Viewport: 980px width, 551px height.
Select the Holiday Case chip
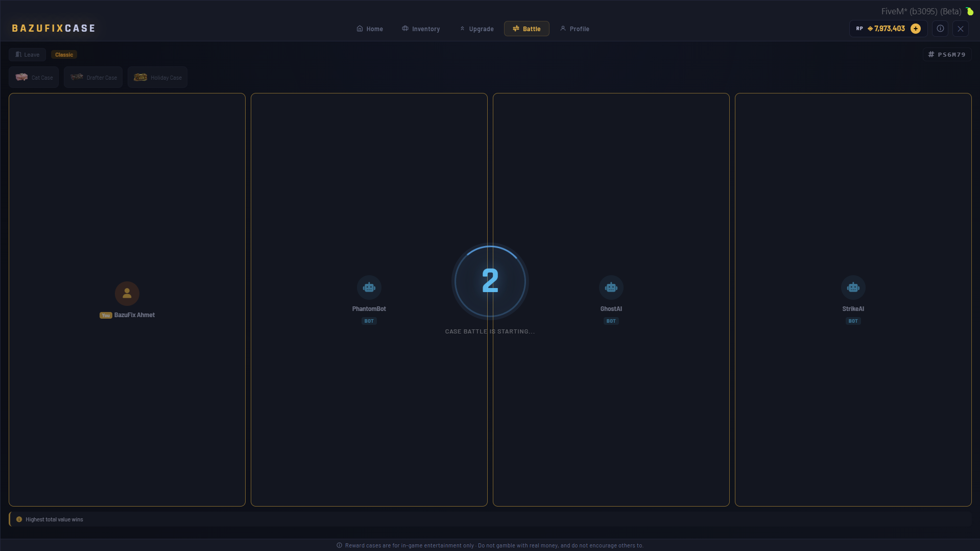click(158, 77)
